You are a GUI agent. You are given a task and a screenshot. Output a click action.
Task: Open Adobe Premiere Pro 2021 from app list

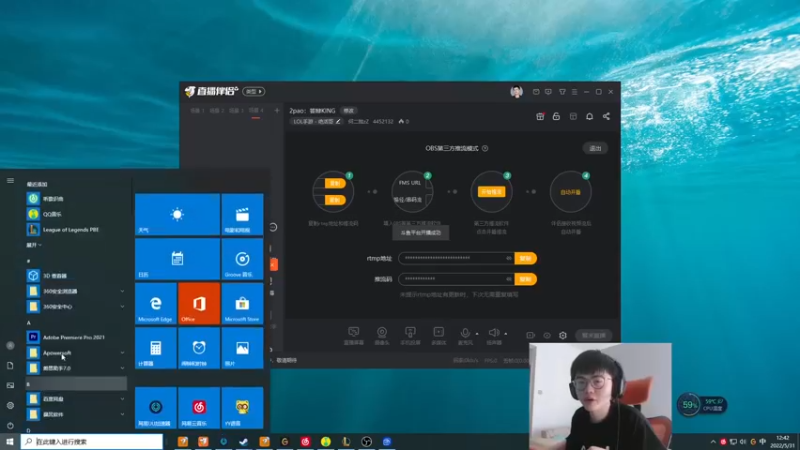pos(77,337)
